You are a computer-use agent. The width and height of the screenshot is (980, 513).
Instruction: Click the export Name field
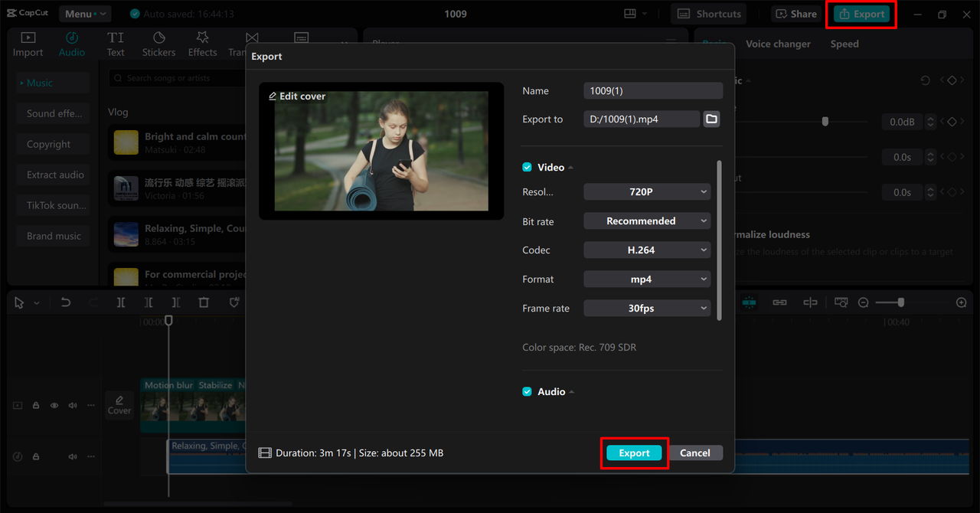653,90
